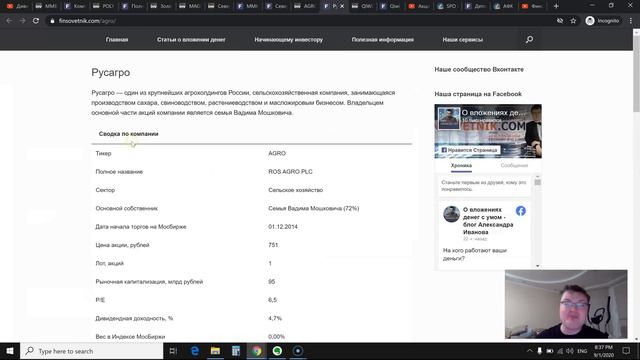This screenshot has height=360, width=640.
Task: Click the Русагро page heading
Action: pos(111,73)
